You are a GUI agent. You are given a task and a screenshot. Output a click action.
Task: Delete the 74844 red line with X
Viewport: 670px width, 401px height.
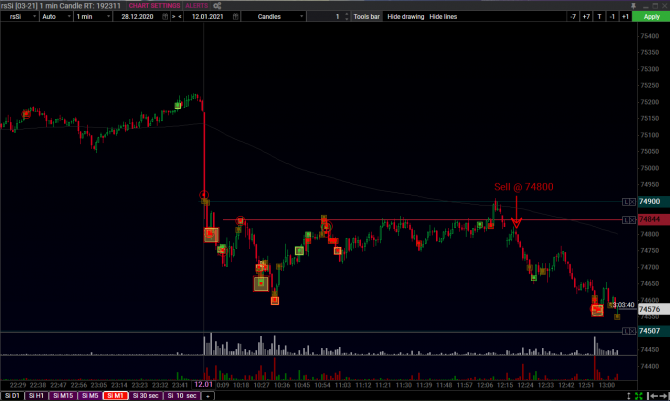632,220
